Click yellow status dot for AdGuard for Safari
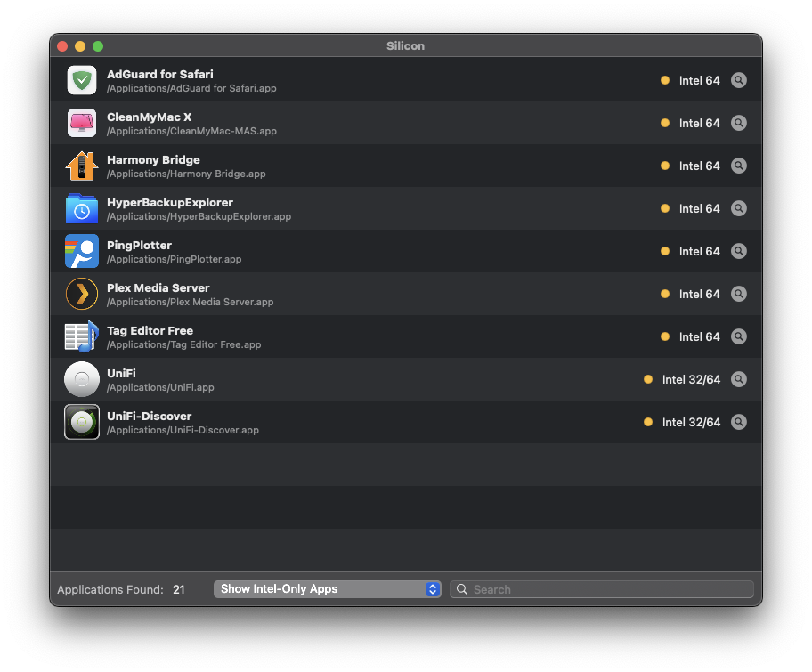 (665, 80)
